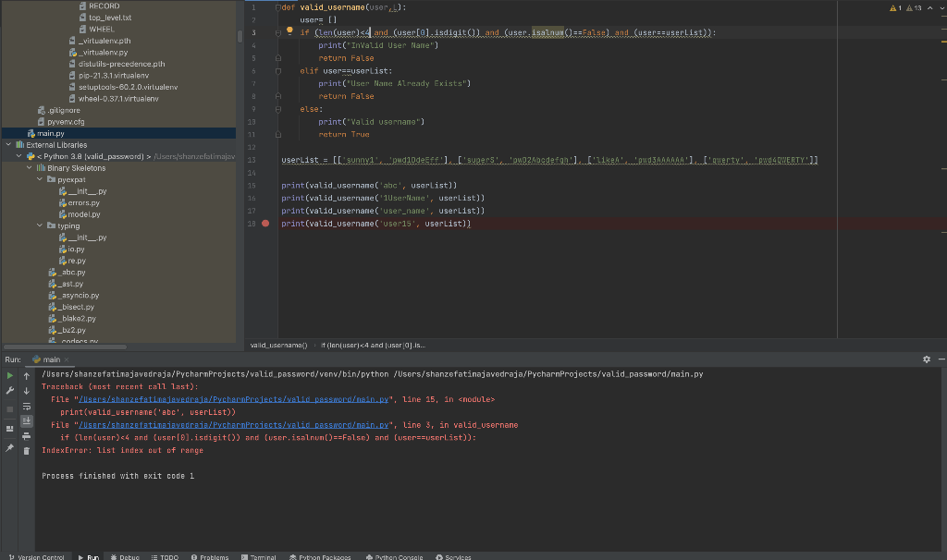The image size is (947, 560).
Task: Click the stop process square icon
Action: (x=9, y=409)
